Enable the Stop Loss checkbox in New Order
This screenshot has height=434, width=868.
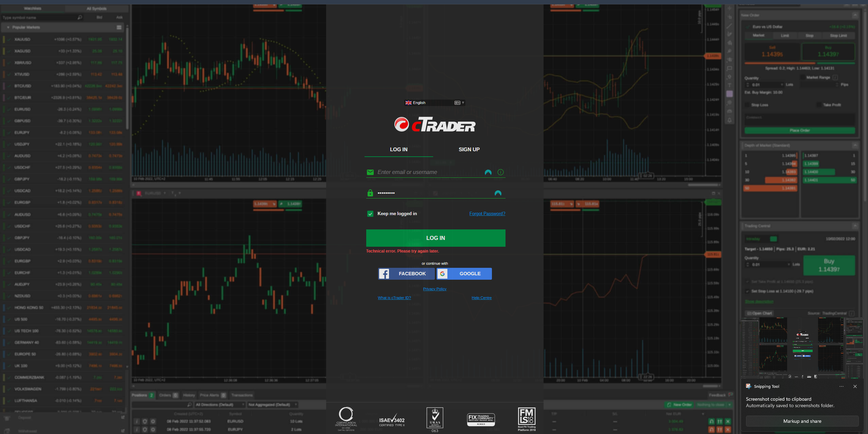point(747,105)
